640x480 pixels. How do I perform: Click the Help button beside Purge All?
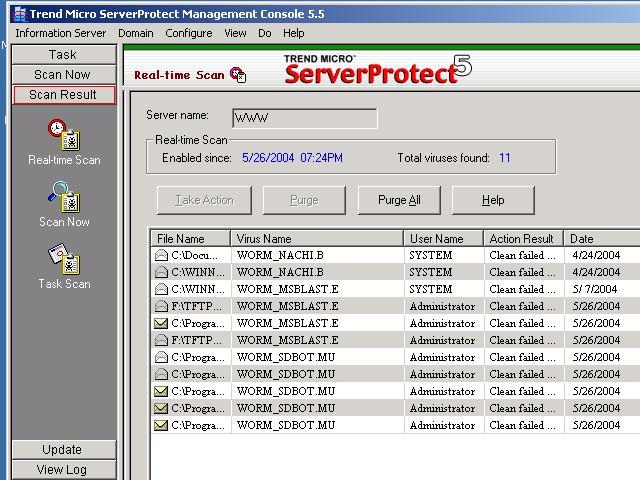point(493,200)
